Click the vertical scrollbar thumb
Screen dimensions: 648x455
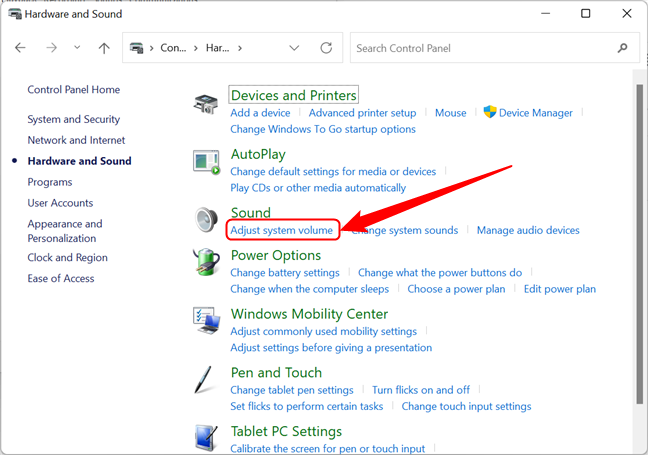tap(639, 244)
